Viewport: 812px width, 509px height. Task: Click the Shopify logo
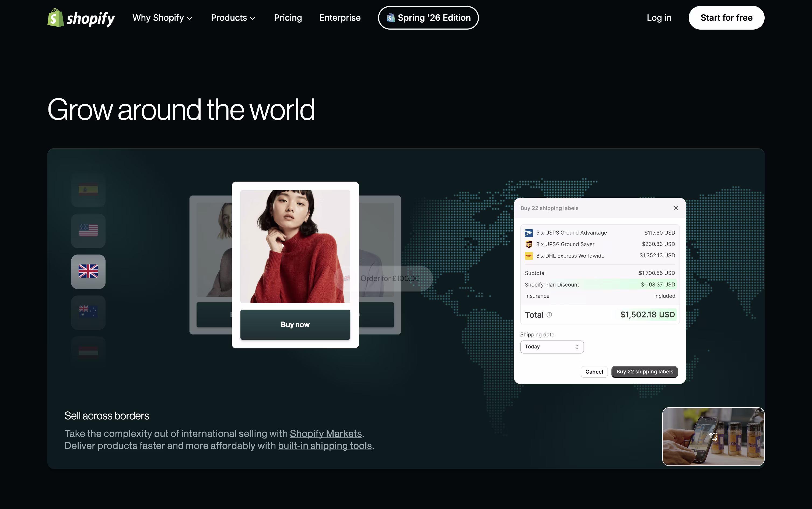(81, 18)
